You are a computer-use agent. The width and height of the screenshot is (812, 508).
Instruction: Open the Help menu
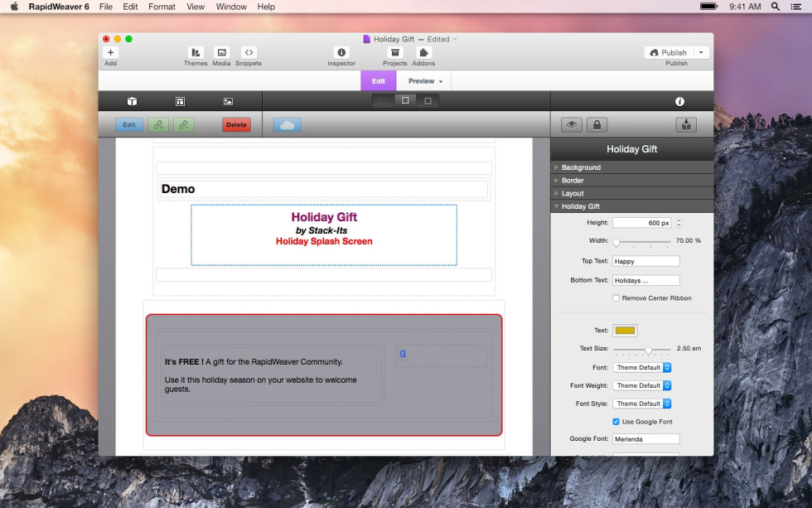point(266,7)
